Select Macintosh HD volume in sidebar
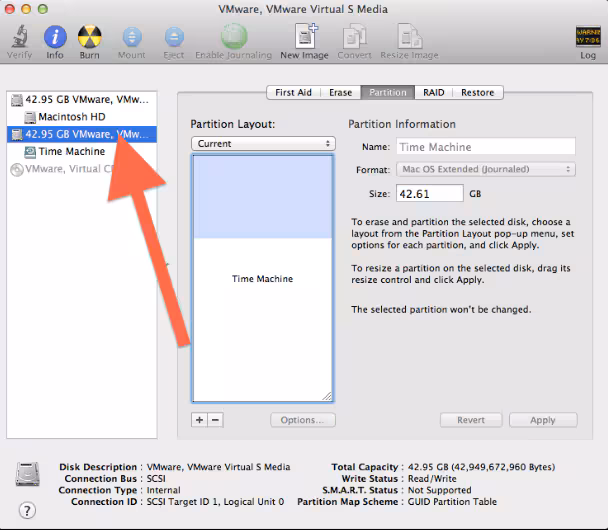Viewport: 608px width, 530px height. (81, 117)
